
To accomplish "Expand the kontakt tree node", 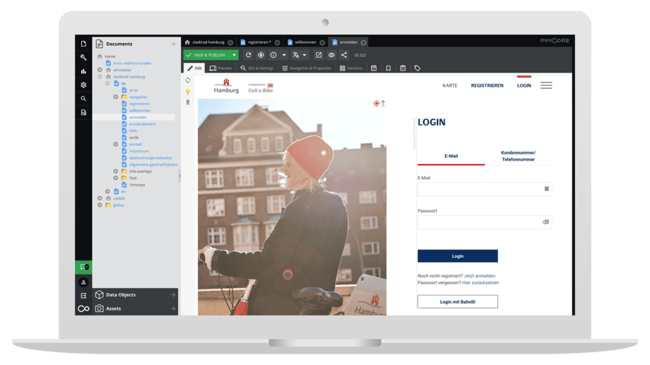I will click(x=116, y=144).
